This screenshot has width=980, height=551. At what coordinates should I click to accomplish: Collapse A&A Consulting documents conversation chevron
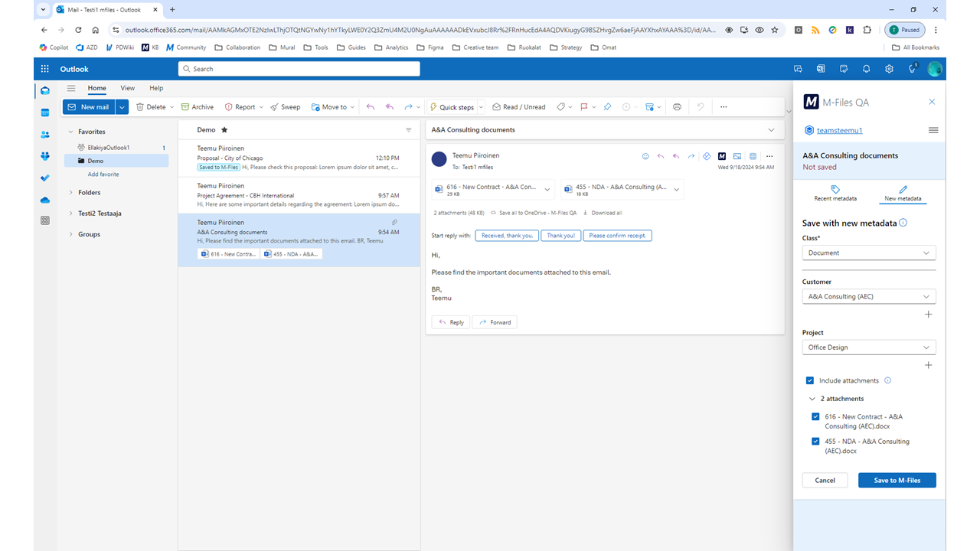pyautogui.click(x=771, y=130)
